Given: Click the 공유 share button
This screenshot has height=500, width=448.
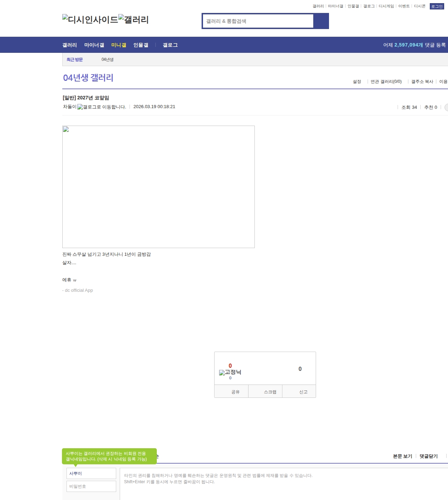Looking at the screenshot, I should [236, 392].
